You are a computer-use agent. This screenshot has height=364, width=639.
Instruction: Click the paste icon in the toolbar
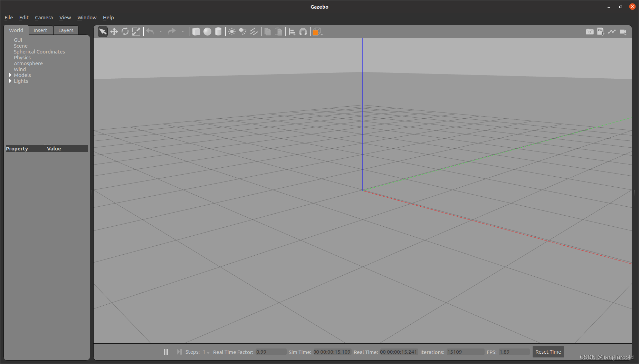pyautogui.click(x=278, y=32)
